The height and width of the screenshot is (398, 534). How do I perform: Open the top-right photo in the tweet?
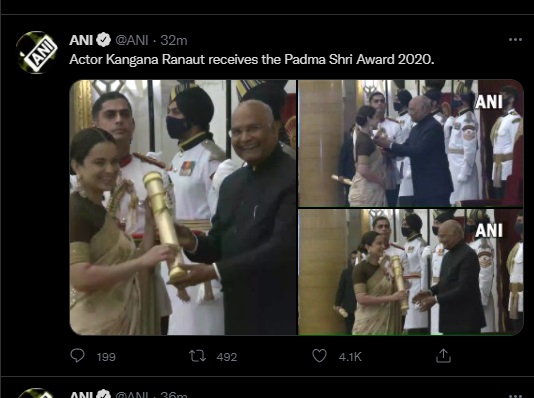pos(410,143)
